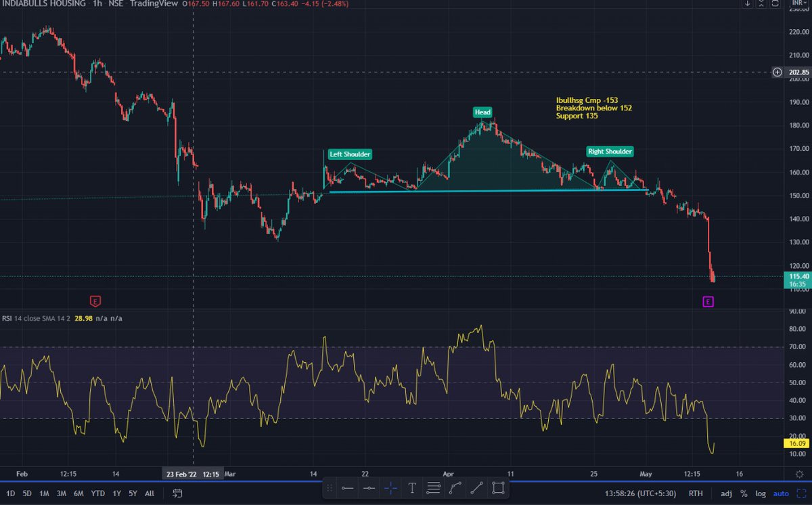The image size is (812, 505).
Task: Click the plus button at 202.85 price
Action: 777,72
